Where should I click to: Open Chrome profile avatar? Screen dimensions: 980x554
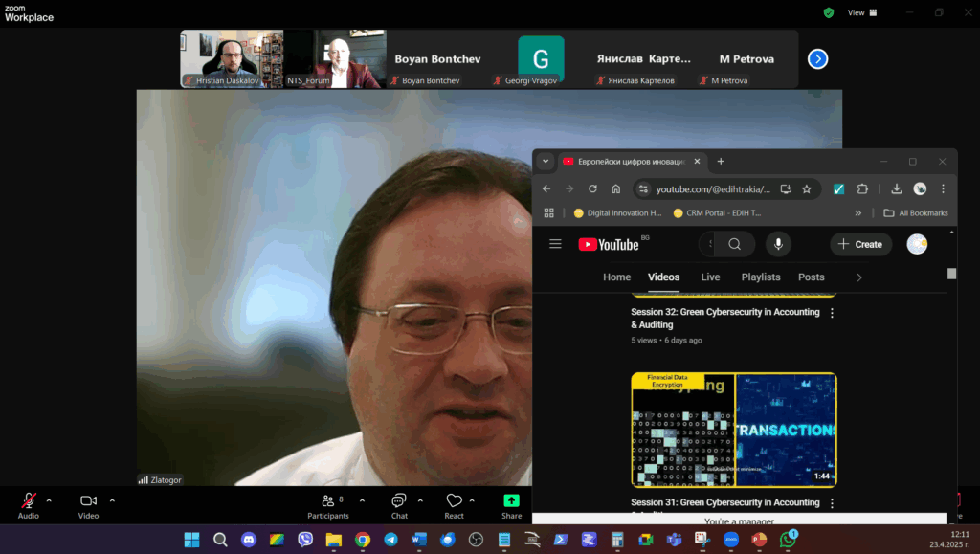coord(920,188)
